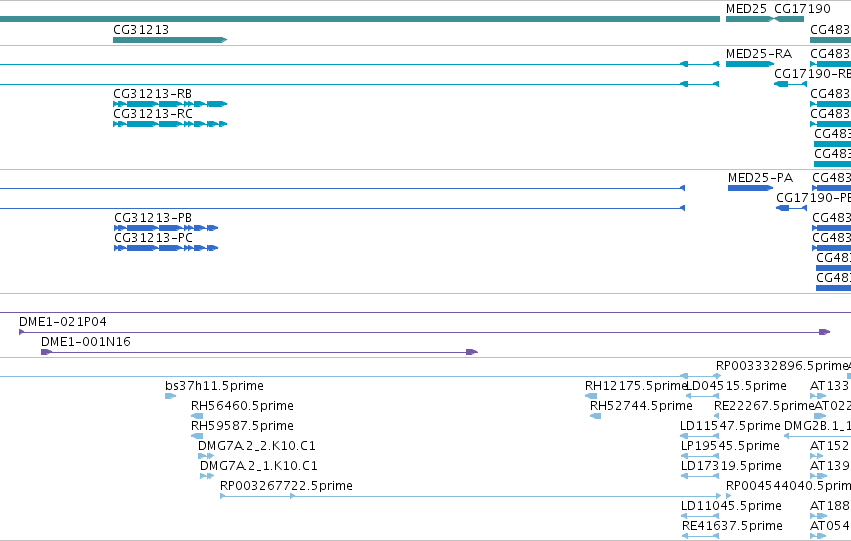Image resolution: width=851 pixels, height=541 pixels.
Task: Click the RH59587.5prime EST feature
Action: click(197, 436)
